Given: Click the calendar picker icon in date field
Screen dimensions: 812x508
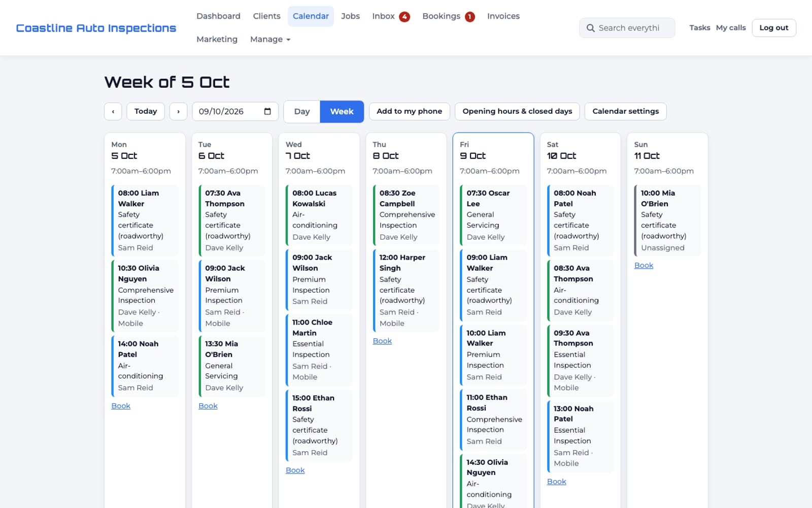Looking at the screenshot, I should (267, 111).
